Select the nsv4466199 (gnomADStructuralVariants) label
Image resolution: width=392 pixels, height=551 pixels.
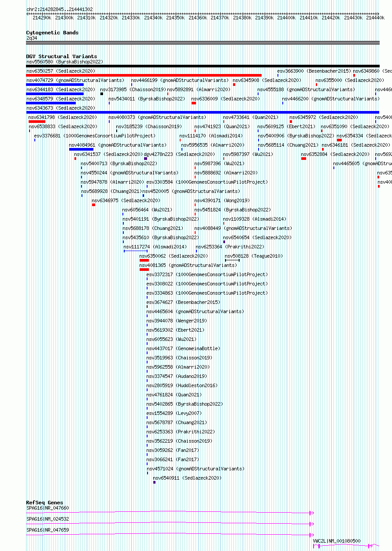180,80
